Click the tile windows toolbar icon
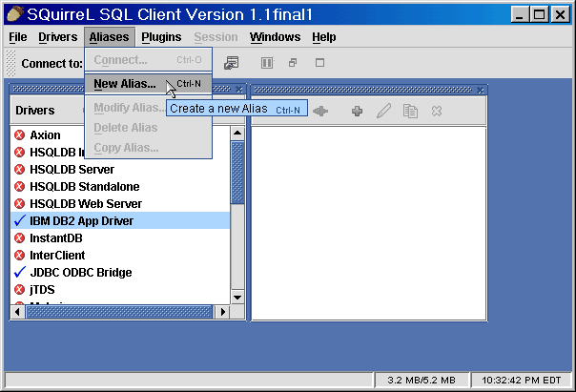 (x=267, y=63)
